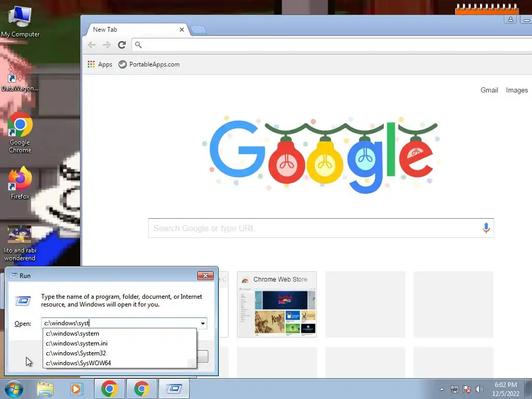Open the DataWagon desktop shortcut

pos(20,75)
